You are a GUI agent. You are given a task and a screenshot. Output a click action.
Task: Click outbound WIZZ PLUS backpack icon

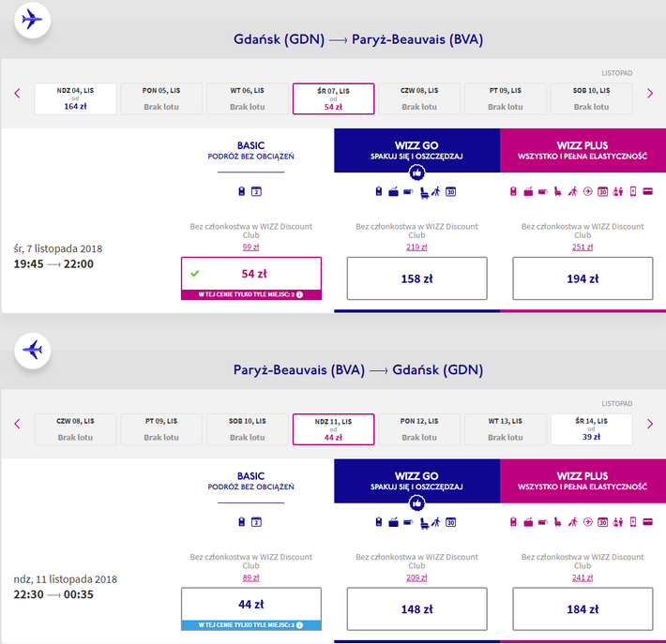click(x=513, y=191)
